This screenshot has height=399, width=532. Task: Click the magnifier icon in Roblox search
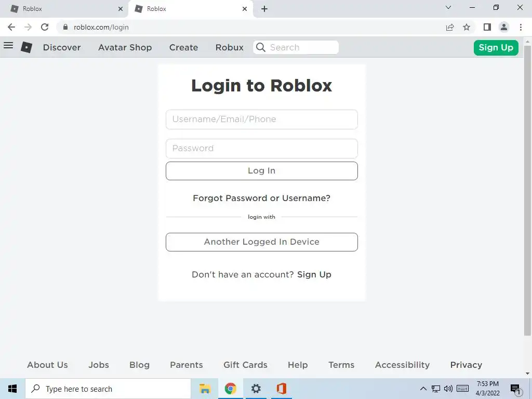tap(261, 47)
